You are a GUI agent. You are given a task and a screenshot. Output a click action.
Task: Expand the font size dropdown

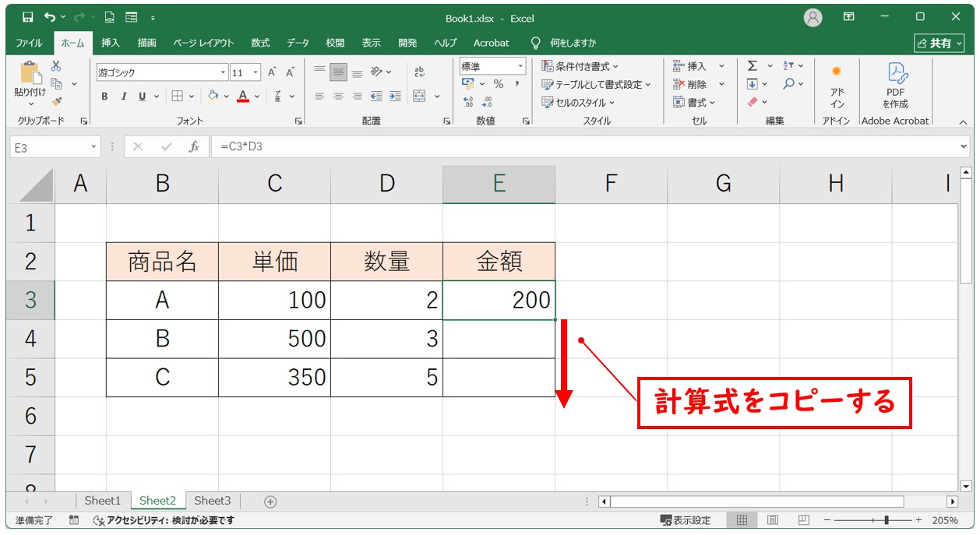(254, 72)
